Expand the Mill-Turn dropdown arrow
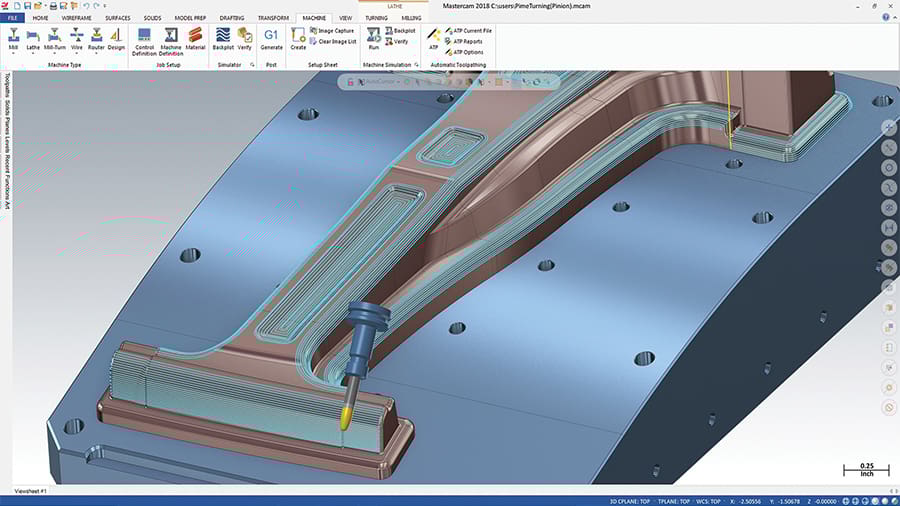 tap(55, 53)
